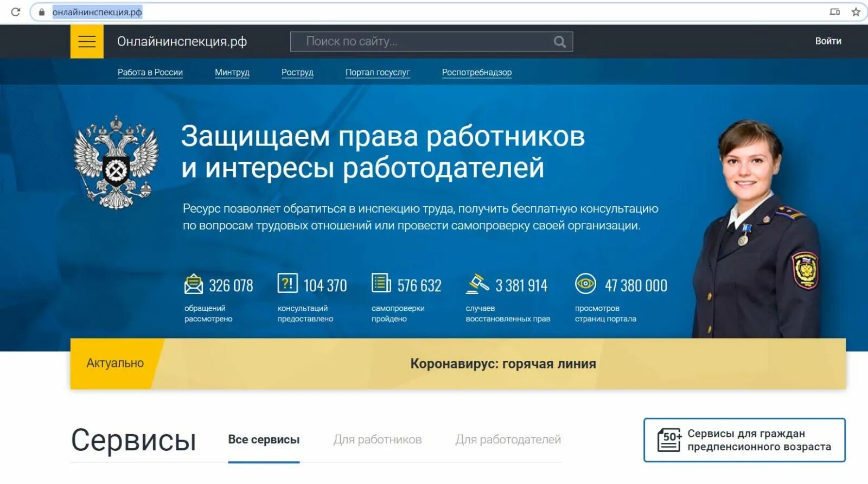Click the screen cast icon in address bar
Image resolution: width=868 pixels, height=484 pixels.
(x=834, y=12)
